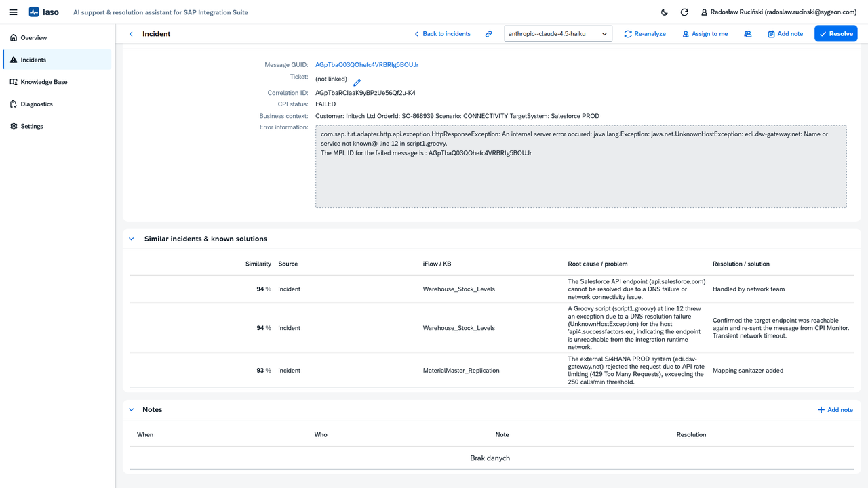This screenshot has width=868, height=488.
Task: Toggle dark mode moon icon
Action: (664, 12)
